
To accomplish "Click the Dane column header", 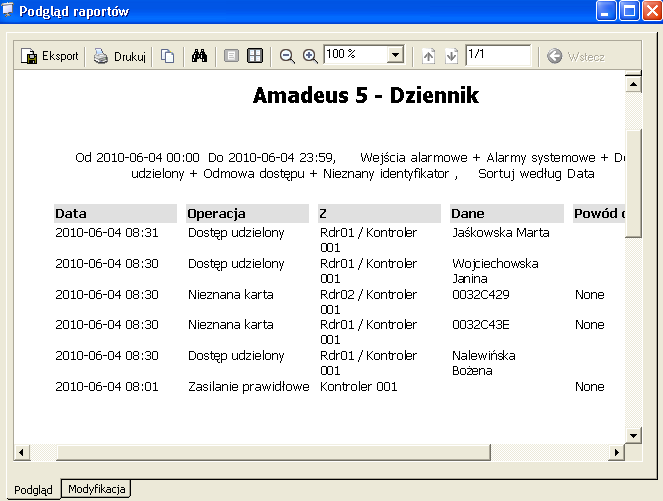I will pyautogui.click(x=507, y=214).
